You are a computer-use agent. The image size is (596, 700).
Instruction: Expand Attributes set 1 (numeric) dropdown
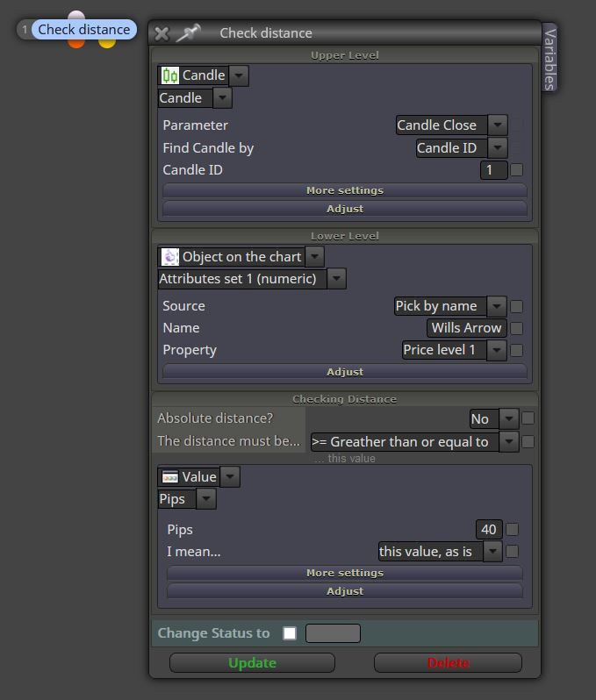pyautogui.click(x=336, y=279)
